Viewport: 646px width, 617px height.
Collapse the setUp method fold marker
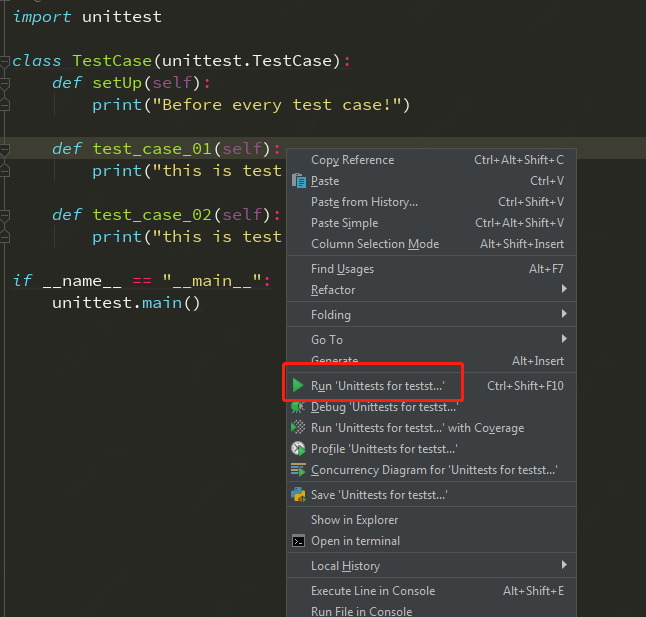pos(5,84)
